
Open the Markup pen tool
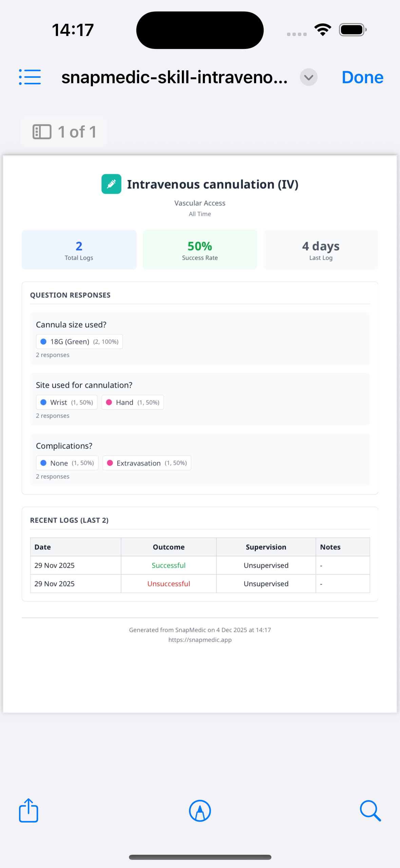coord(200,811)
